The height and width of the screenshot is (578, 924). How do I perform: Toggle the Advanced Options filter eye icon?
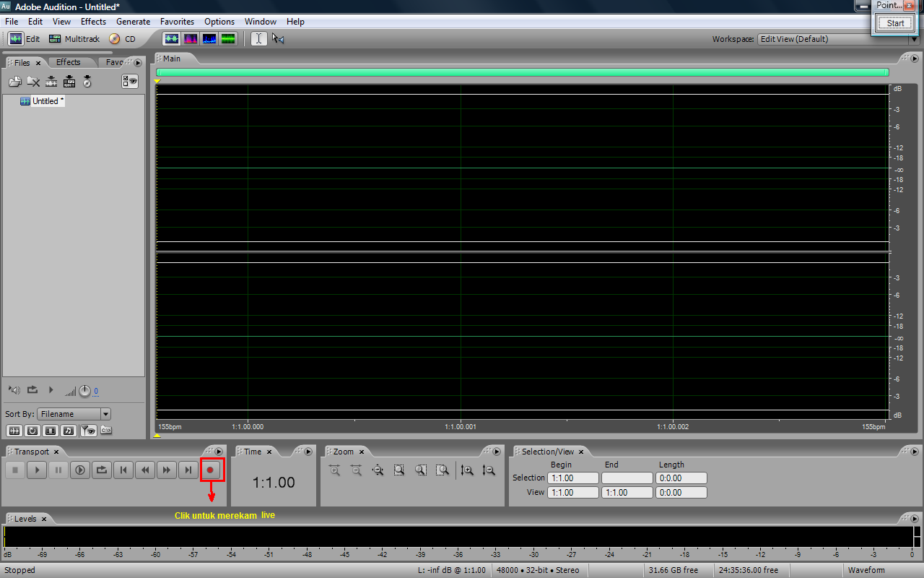[x=88, y=430]
